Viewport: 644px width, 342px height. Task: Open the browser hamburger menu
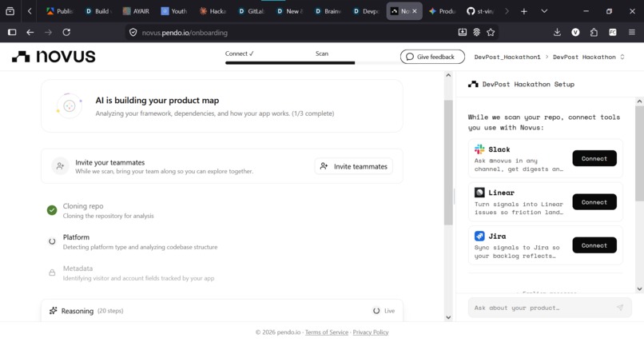point(632,32)
